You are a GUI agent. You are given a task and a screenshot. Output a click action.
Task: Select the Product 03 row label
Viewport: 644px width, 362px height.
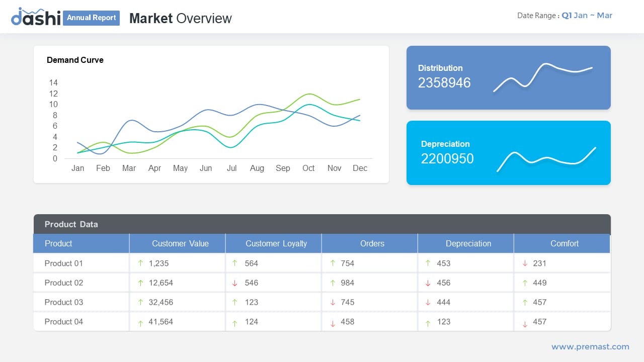tap(63, 302)
